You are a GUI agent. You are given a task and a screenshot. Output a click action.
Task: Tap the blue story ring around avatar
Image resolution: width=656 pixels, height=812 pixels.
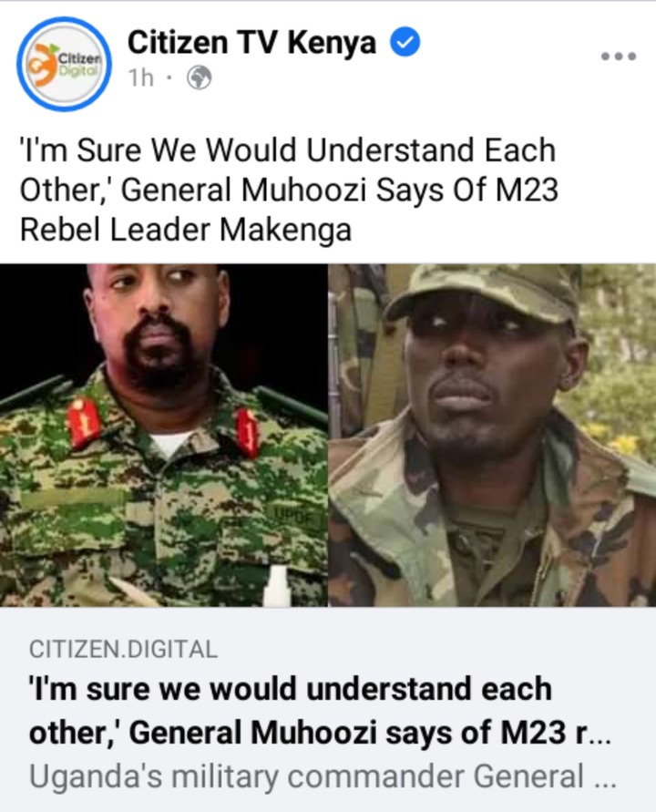(64, 64)
